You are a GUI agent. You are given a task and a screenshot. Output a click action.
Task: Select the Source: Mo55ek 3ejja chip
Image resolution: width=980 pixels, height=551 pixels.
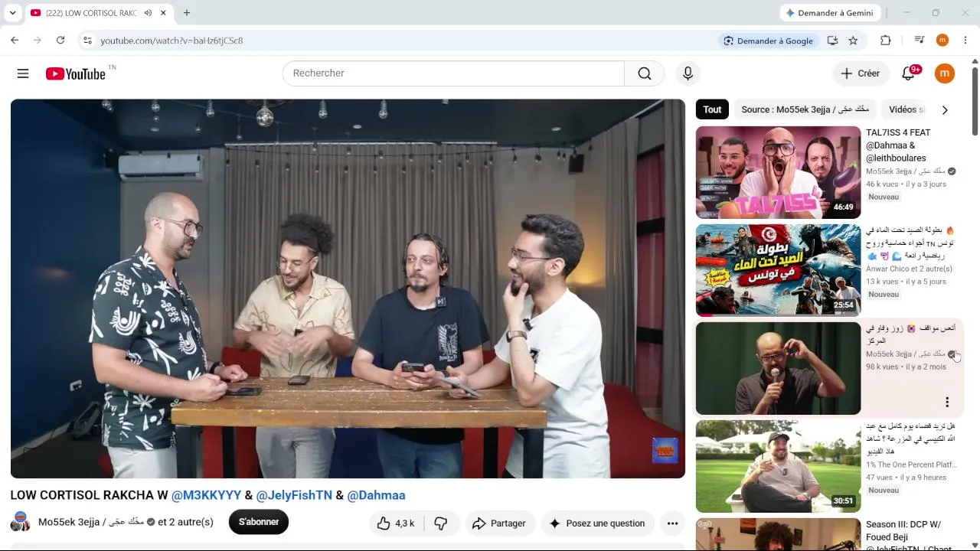pos(805,109)
